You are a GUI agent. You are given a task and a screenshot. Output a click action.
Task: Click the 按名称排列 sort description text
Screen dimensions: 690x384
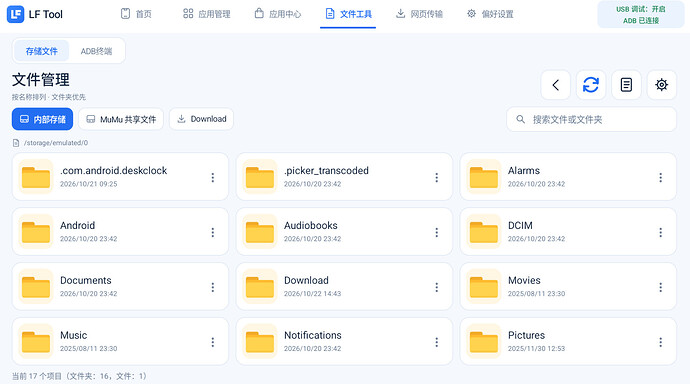[x=49, y=97]
